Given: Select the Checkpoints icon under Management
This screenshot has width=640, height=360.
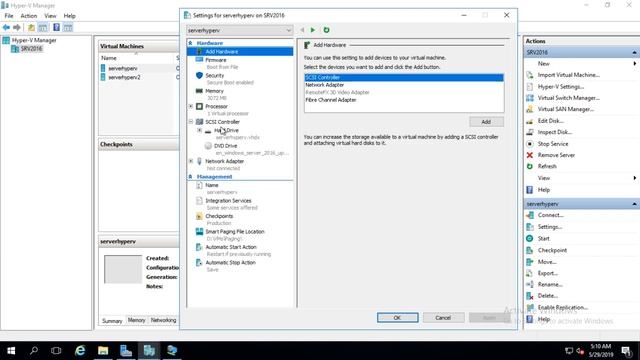Looking at the screenshot, I should click(199, 216).
